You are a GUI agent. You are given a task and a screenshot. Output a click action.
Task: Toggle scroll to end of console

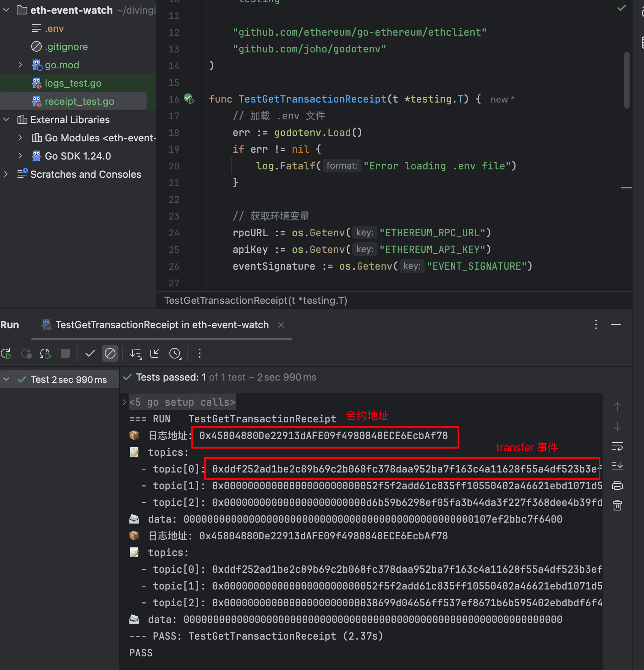pyautogui.click(x=617, y=466)
